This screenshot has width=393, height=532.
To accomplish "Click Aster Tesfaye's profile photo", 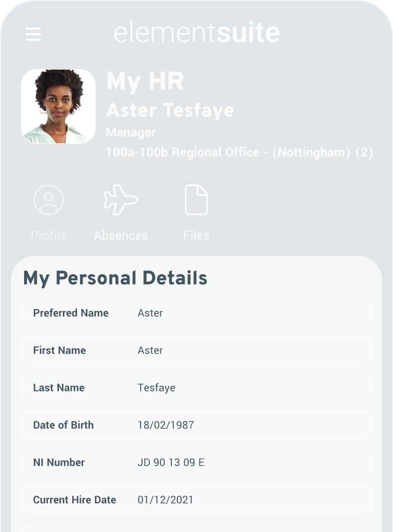I will click(58, 106).
